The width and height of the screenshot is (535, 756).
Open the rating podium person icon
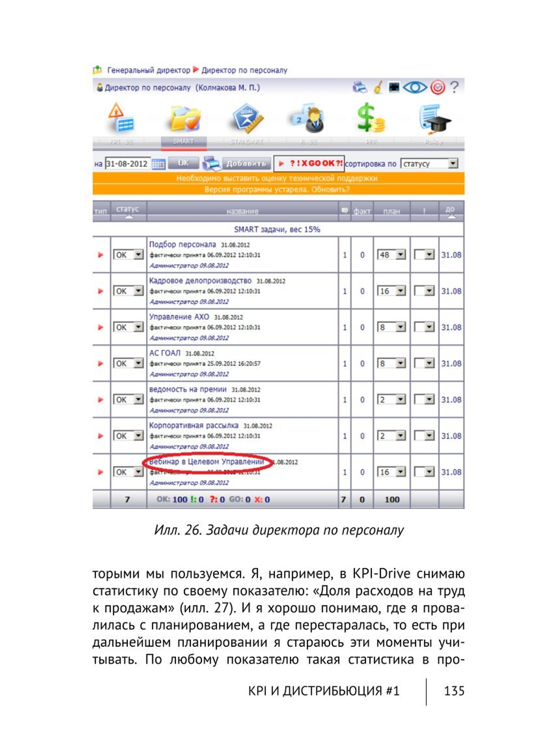pos(309,118)
